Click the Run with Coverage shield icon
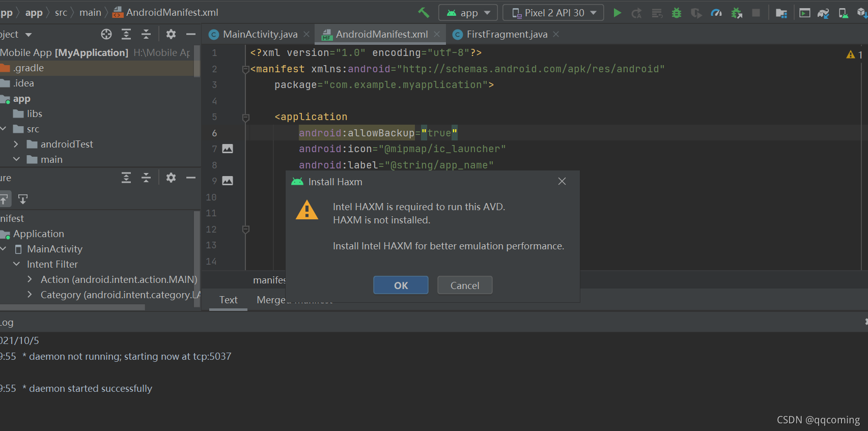The image size is (868, 431). 696,13
